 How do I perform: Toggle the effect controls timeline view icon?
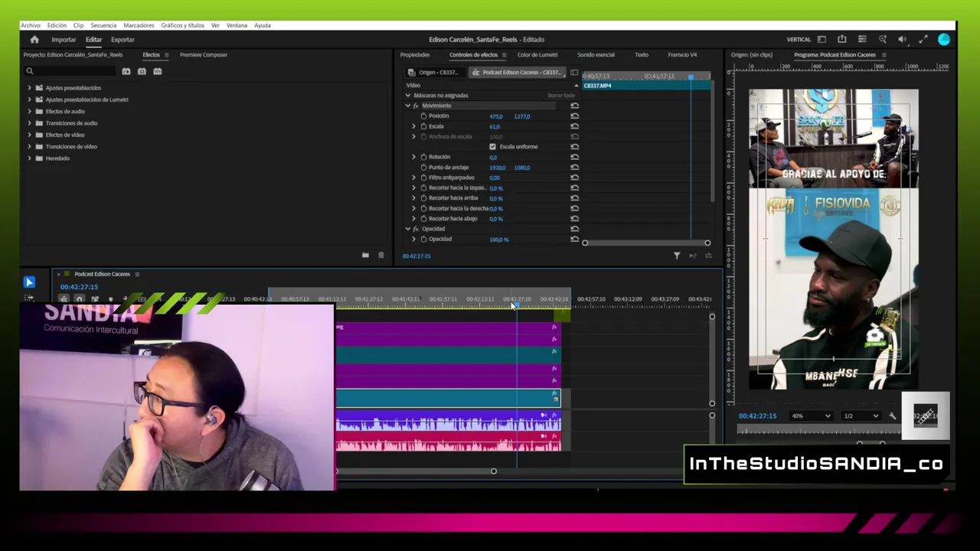[x=574, y=73]
